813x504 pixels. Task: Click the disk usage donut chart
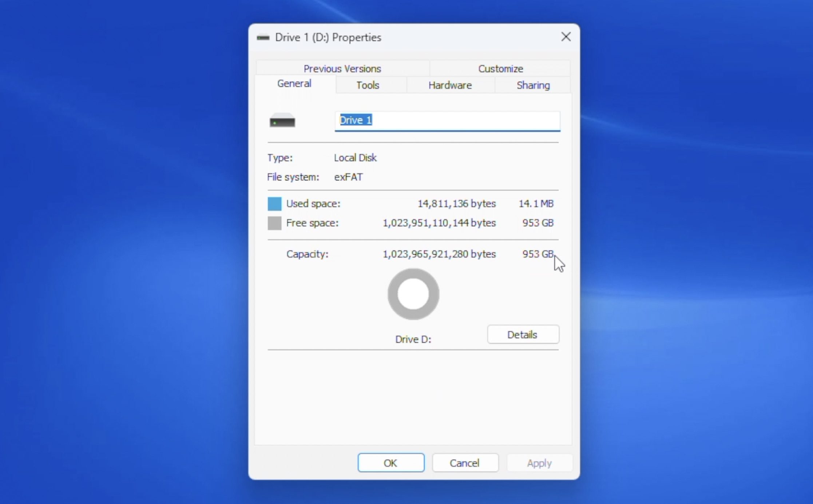click(x=413, y=294)
